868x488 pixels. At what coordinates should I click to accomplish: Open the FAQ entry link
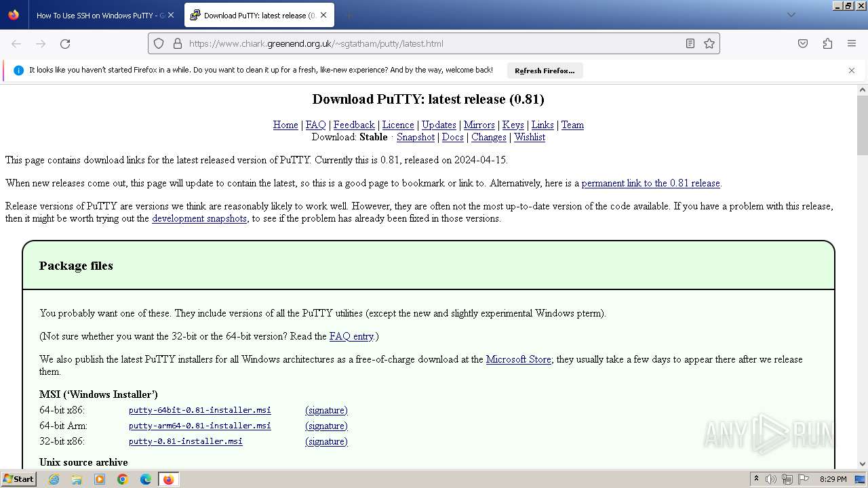click(351, 336)
